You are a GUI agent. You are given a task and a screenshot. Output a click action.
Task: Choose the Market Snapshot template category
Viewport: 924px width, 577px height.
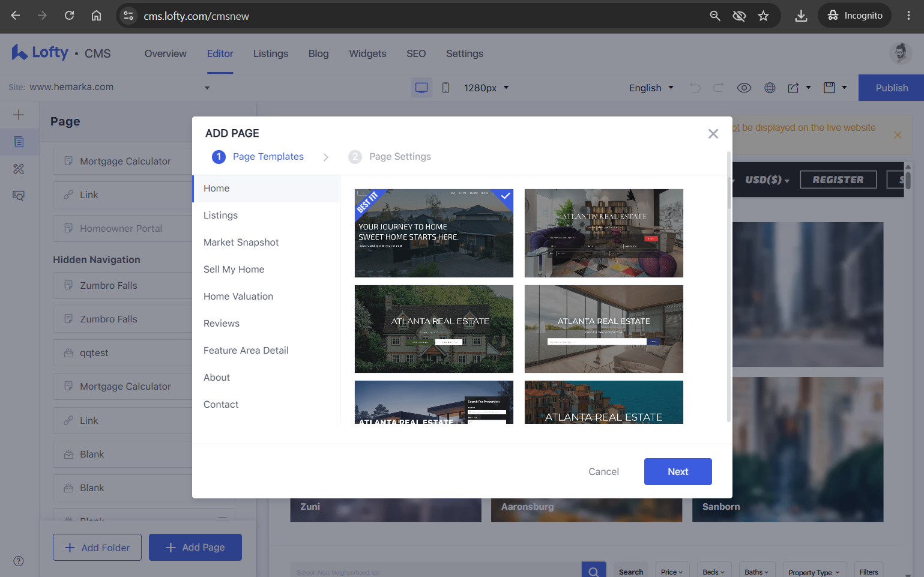click(x=266, y=243)
